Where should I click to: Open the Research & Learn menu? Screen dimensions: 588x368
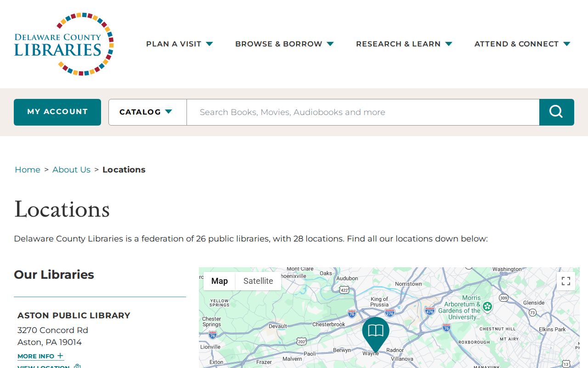tap(404, 44)
